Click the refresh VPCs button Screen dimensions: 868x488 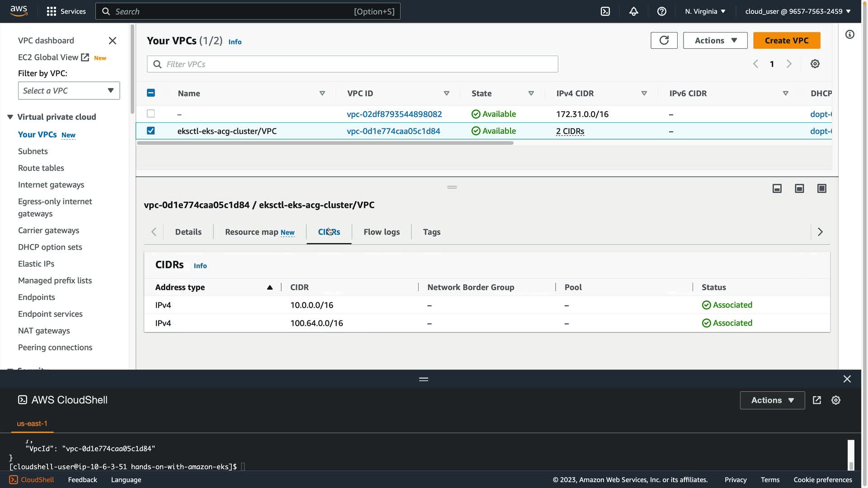point(664,40)
